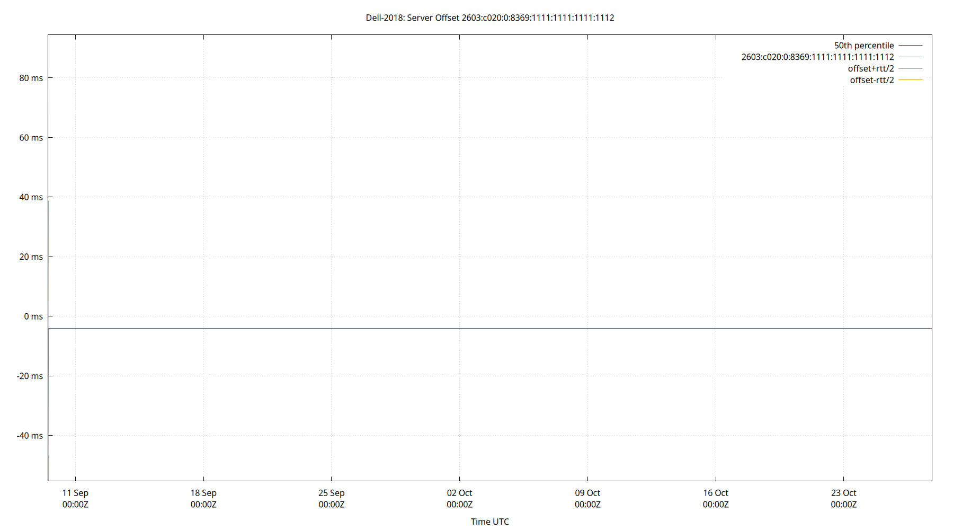Select the 25 Sep tick label
Image resolution: width=980 pixels, height=530 pixels.
332,498
